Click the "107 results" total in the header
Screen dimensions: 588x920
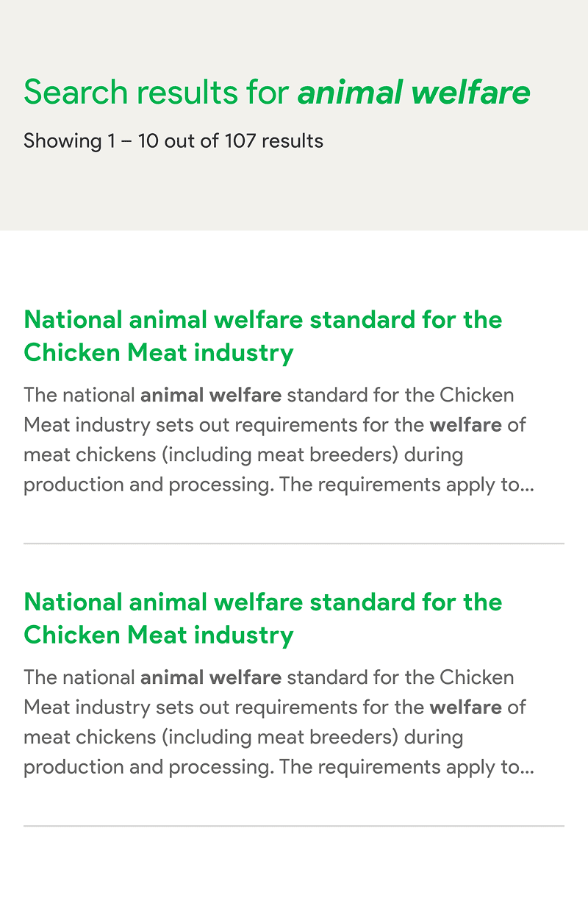(x=273, y=140)
